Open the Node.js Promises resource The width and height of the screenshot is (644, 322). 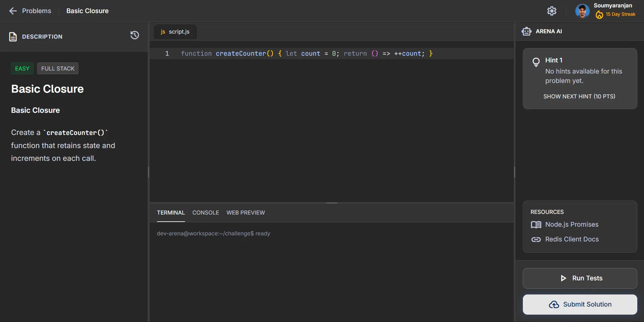pos(572,225)
